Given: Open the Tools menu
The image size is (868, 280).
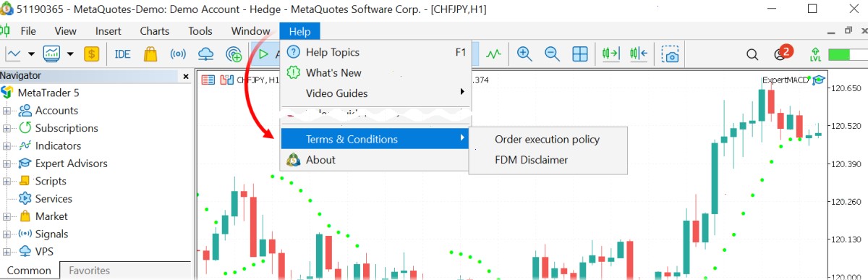Looking at the screenshot, I should pyautogui.click(x=200, y=31).
